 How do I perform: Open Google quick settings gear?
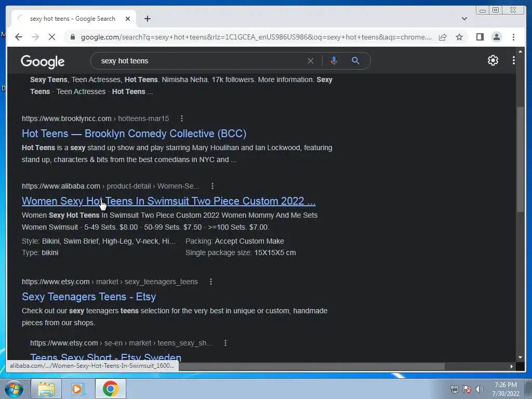493,60
